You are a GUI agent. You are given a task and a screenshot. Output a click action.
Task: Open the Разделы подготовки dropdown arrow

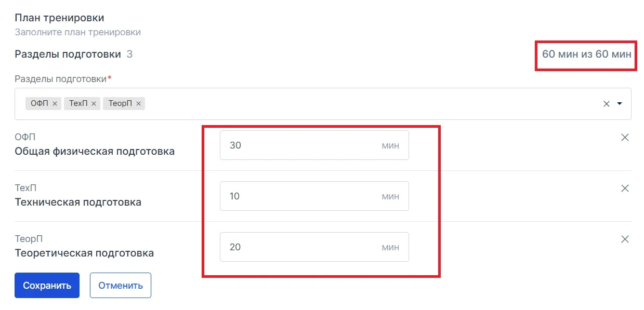pyautogui.click(x=620, y=103)
